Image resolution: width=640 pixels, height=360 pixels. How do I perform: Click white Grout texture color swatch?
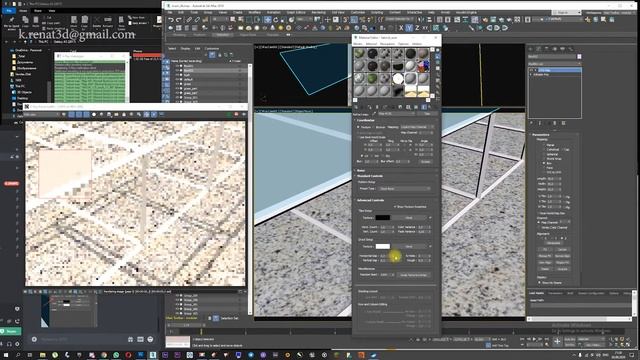pos(382,246)
